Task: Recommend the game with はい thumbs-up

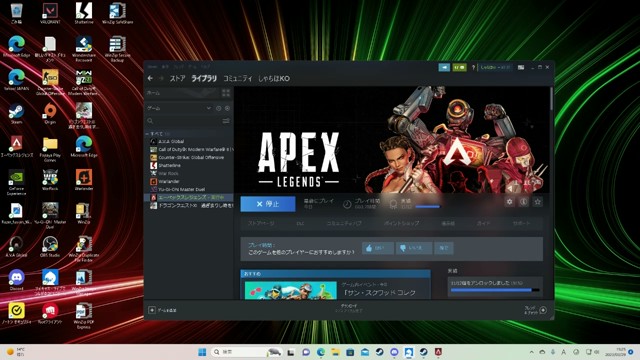Action: point(378,248)
